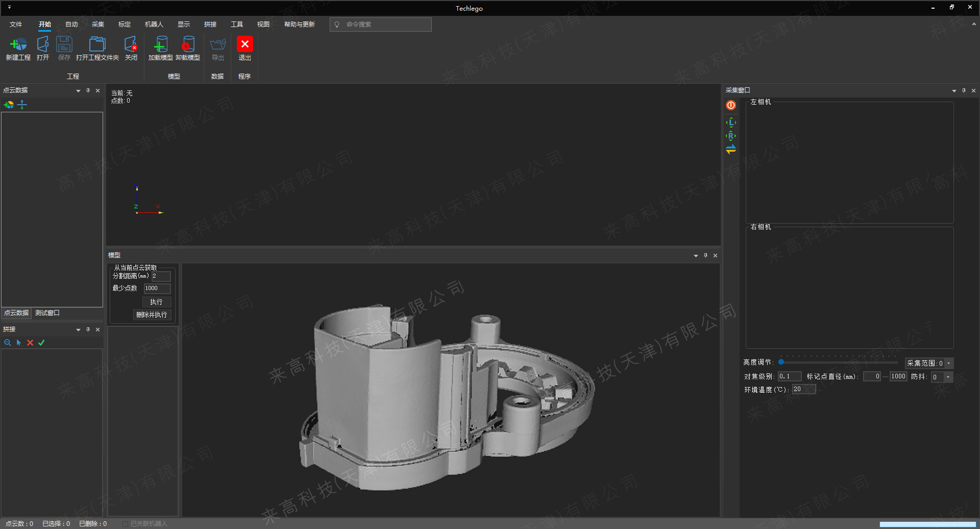Pin the 点云数据 panel

tap(88, 90)
